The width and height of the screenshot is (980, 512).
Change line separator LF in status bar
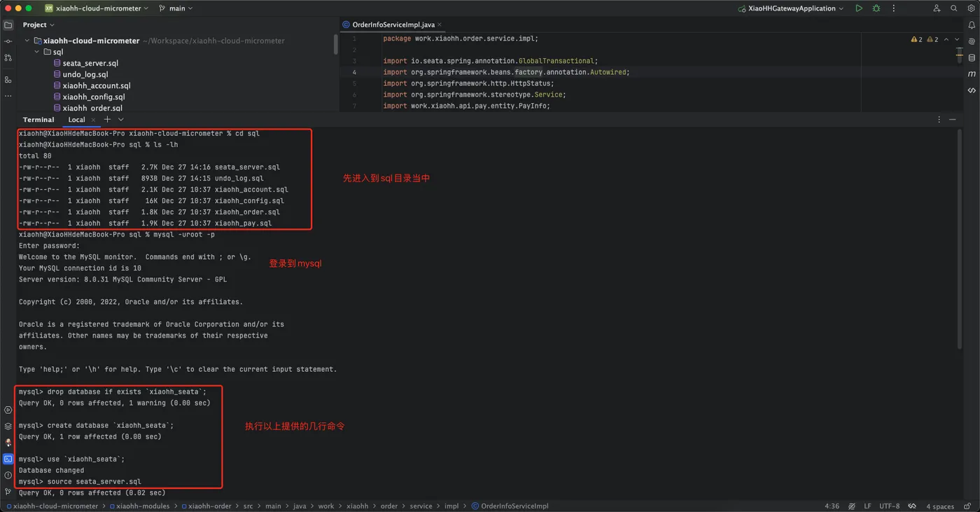[x=868, y=506]
